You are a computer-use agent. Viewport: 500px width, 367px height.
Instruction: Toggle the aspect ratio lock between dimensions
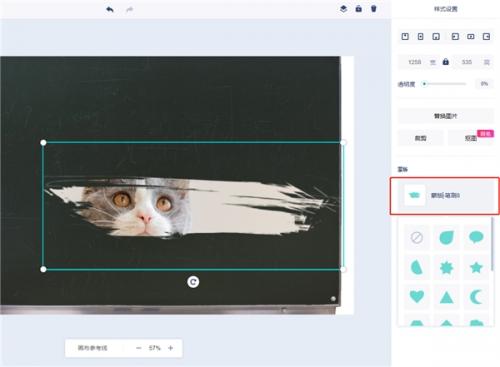(x=446, y=62)
